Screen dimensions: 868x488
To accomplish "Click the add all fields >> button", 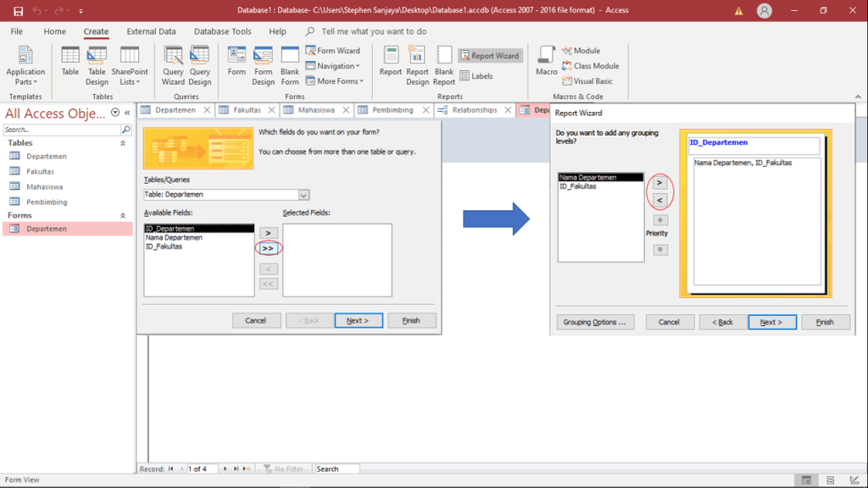I will [268, 249].
